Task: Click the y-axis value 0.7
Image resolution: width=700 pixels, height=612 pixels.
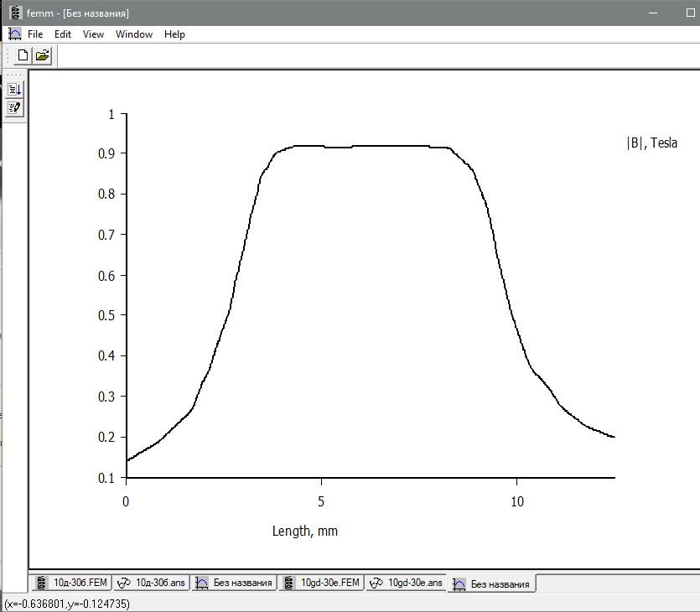Action: 106,235
